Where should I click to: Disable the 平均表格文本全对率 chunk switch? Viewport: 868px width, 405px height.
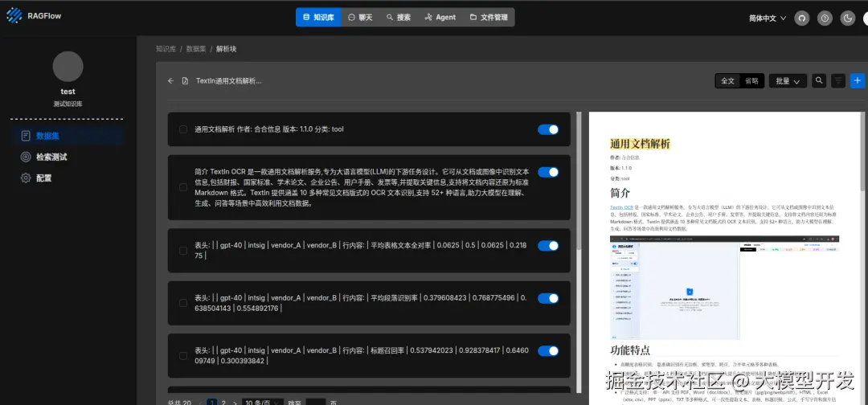548,246
